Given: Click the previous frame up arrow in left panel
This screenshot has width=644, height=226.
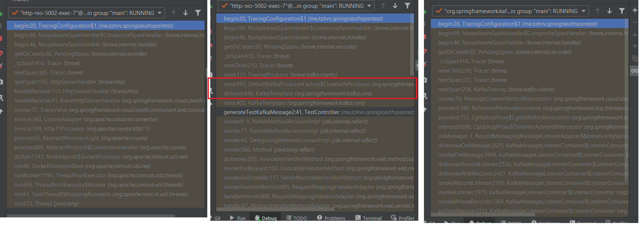Looking at the screenshot, I should pos(174,13).
